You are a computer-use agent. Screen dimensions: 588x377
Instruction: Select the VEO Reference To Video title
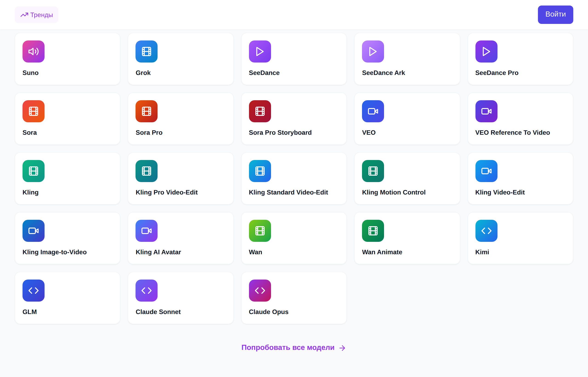coord(512,132)
